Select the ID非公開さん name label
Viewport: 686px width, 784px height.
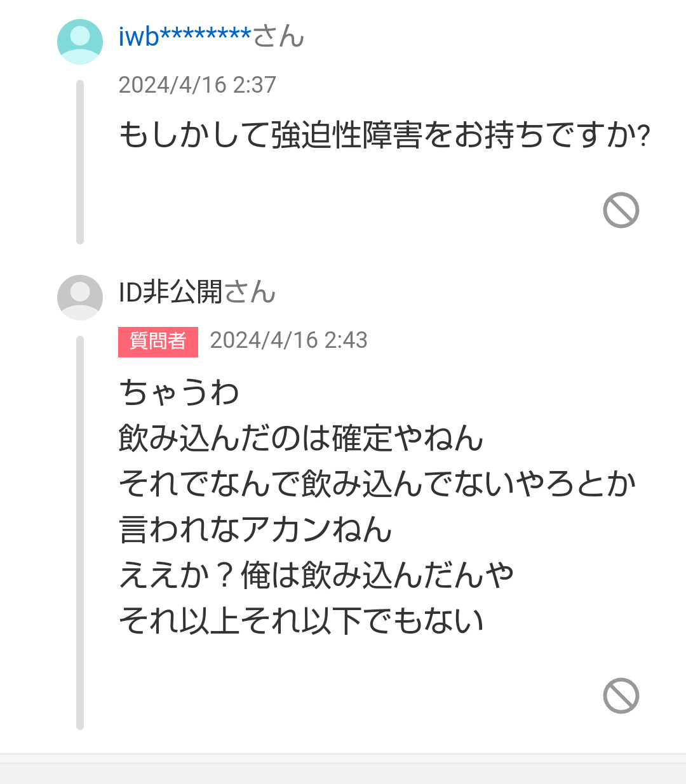[198, 292]
